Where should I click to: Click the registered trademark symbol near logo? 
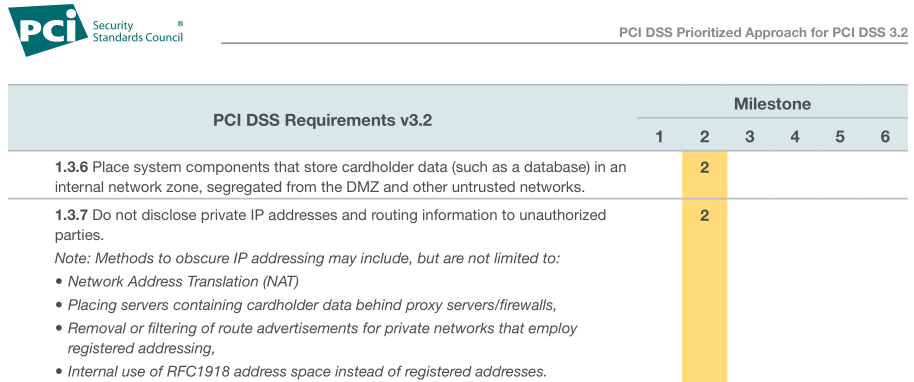[x=180, y=24]
